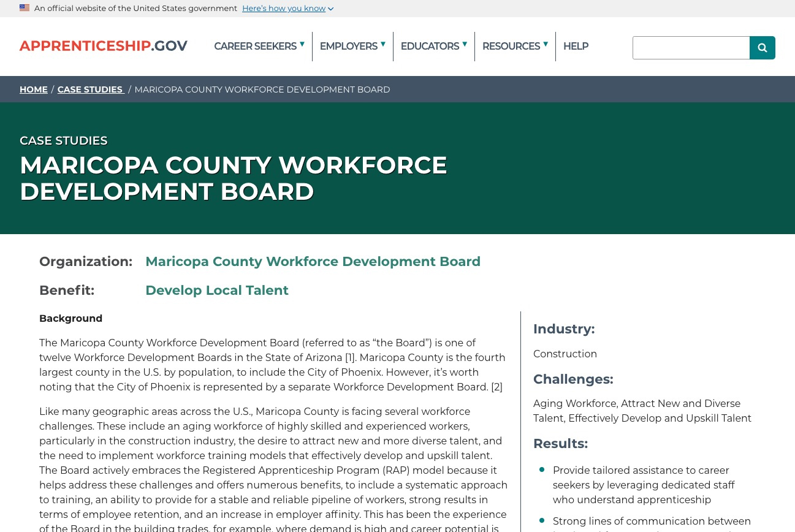The height and width of the screenshot is (532, 795).
Task: Click the 'Challenges:' sidebar heading
Action: tap(573, 379)
